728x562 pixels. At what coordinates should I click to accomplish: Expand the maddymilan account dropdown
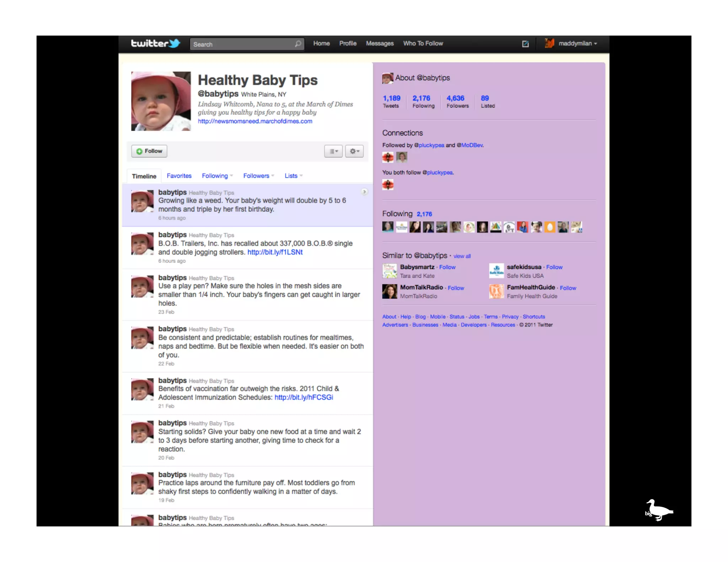pos(595,44)
